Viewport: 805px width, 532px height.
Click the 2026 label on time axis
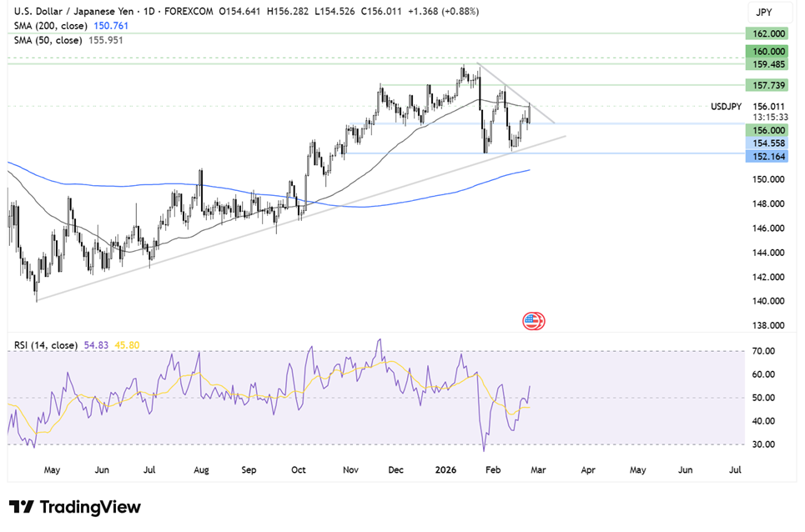(445, 470)
